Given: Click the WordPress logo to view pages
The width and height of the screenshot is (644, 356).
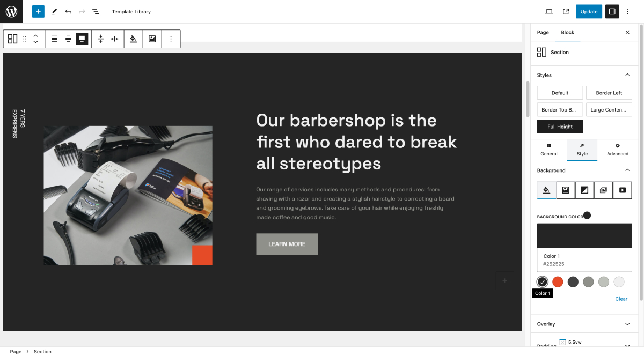Looking at the screenshot, I should [11, 11].
